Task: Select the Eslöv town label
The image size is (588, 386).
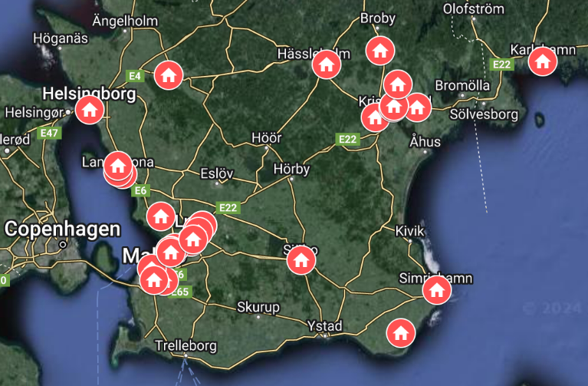Action: tap(217, 173)
